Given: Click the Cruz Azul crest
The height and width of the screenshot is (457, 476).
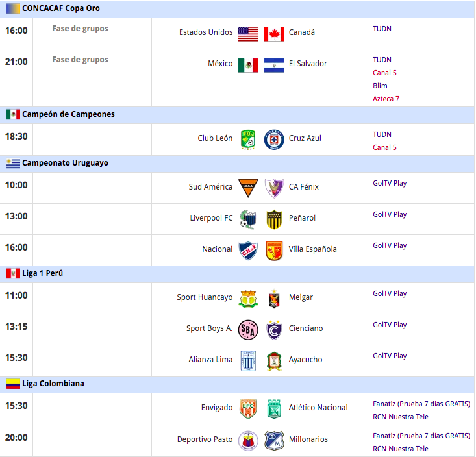Looking at the screenshot, I should coord(274,139).
